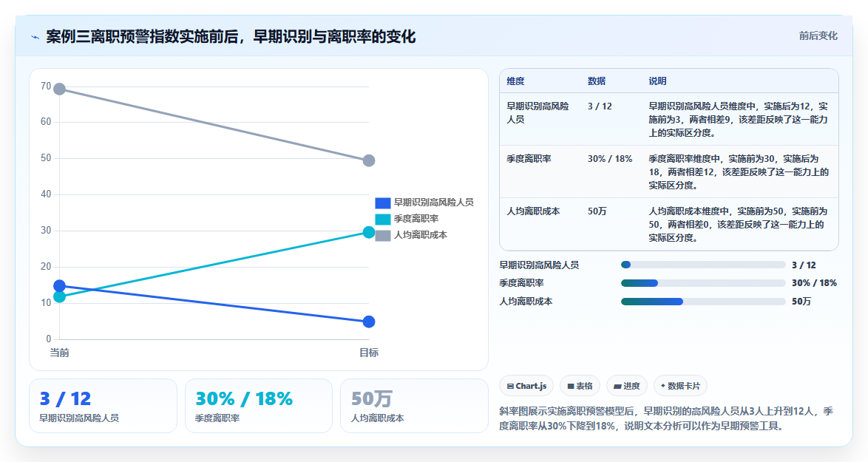This screenshot has height=462, width=868.
Task: Click the 0 y-axis tick label
Action: [x=49, y=339]
